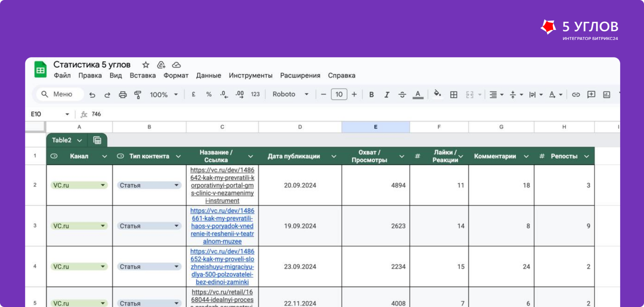644x307 pixels.
Task: Star the document Статистика 5 углов
Action: click(x=146, y=65)
